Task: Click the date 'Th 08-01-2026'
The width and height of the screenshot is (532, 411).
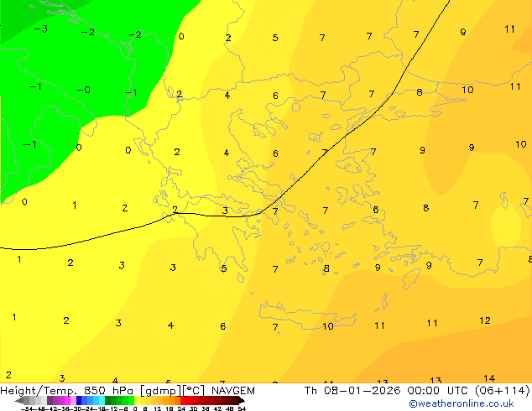Action: [x=352, y=391]
